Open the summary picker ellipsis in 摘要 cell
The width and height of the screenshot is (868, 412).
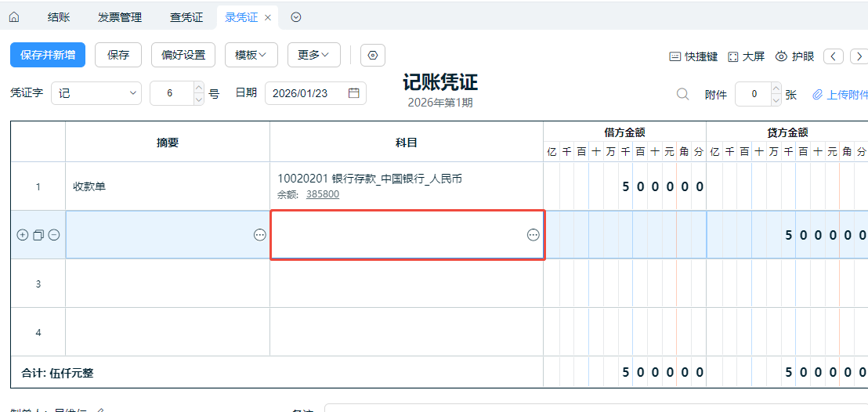point(260,235)
